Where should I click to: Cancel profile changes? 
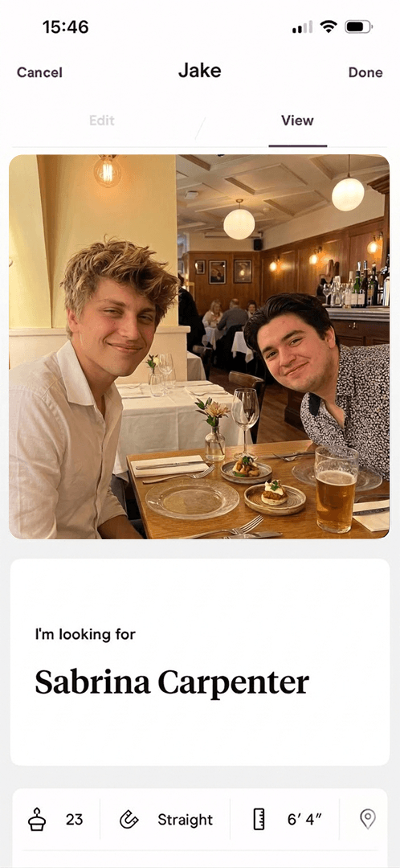tap(39, 72)
